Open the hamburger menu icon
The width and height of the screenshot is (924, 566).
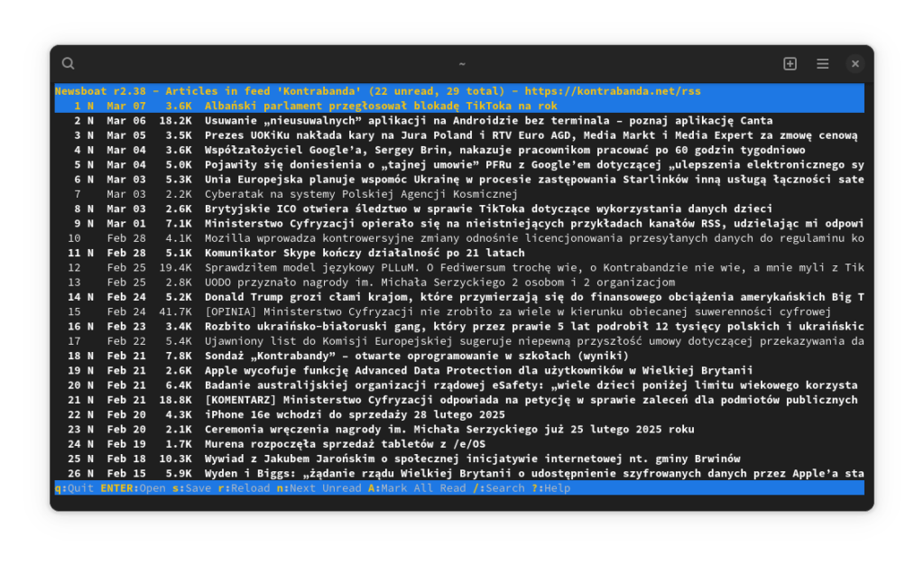823,64
